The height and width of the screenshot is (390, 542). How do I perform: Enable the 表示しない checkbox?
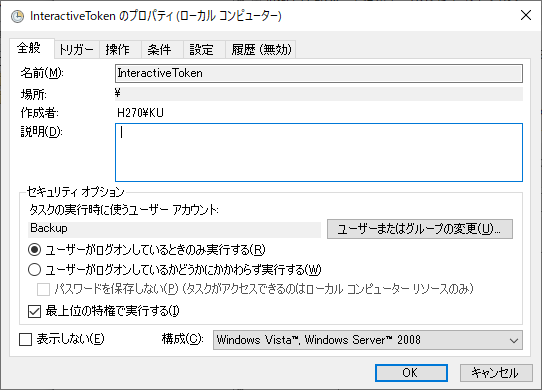click(x=26, y=340)
